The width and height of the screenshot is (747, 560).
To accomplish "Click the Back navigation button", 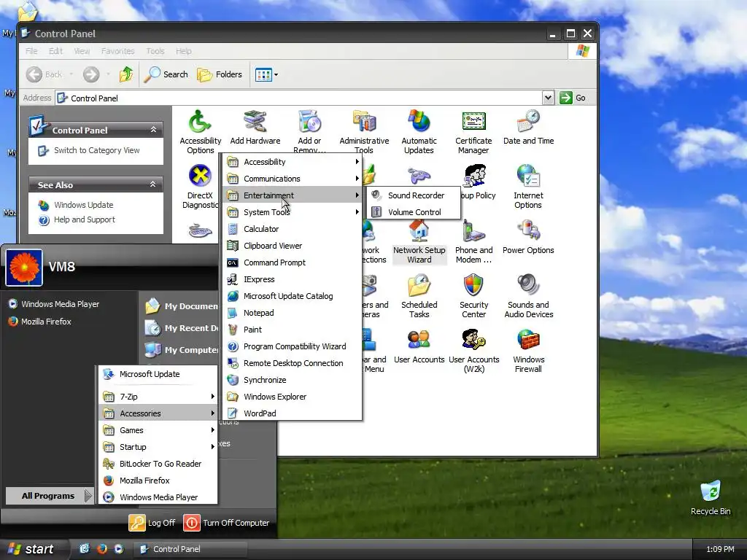I will pyautogui.click(x=44, y=74).
